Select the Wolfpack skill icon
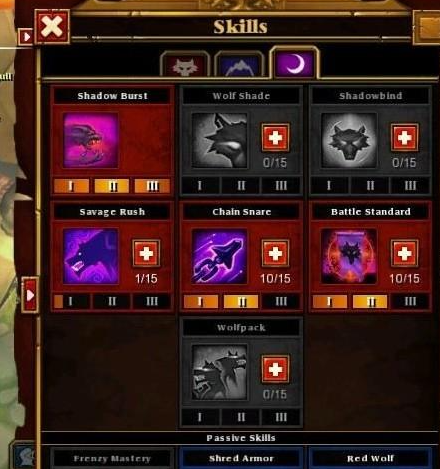Screen dimensions: 440x469 220,372
